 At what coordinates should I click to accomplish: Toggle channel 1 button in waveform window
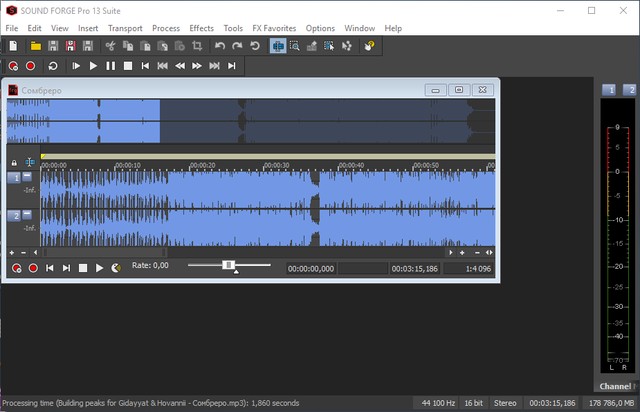point(14,178)
